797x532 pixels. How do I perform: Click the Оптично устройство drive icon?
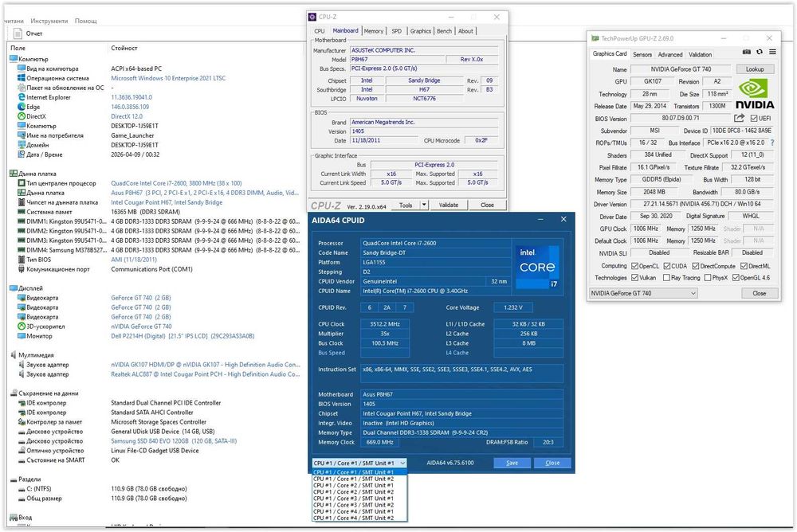point(22,451)
